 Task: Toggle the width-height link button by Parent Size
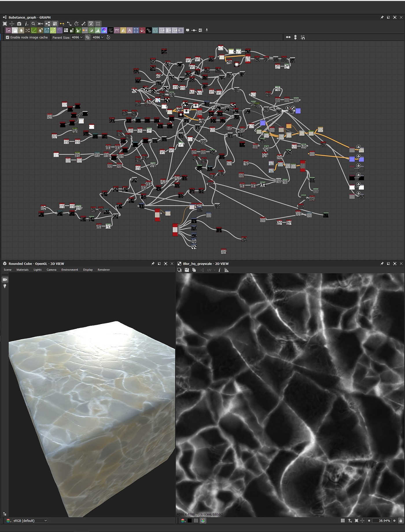pos(87,37)
